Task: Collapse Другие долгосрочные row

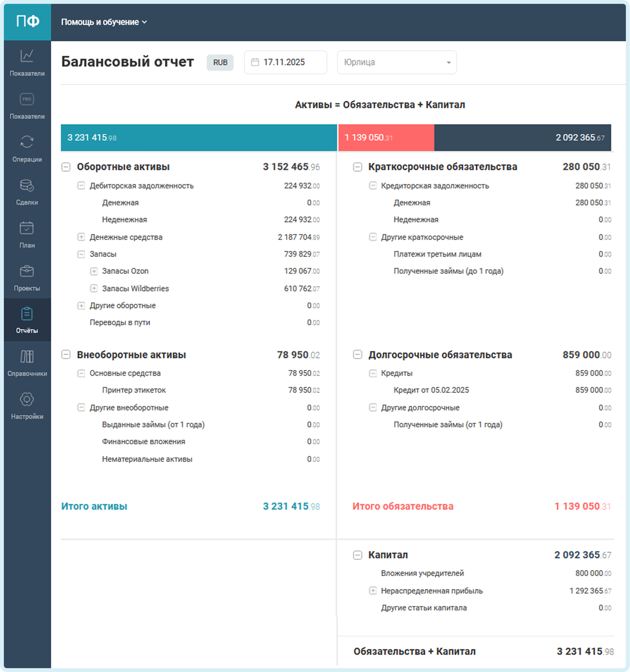Action: (373, 408)
